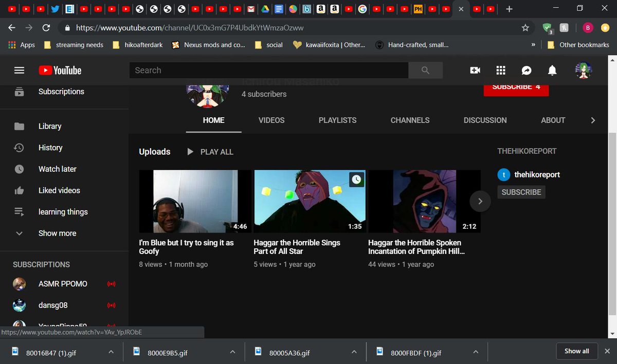Click the magnifier search button
The height and width of the screenshot is (364, 617).
pyautogui.click(x=425, y=70)
